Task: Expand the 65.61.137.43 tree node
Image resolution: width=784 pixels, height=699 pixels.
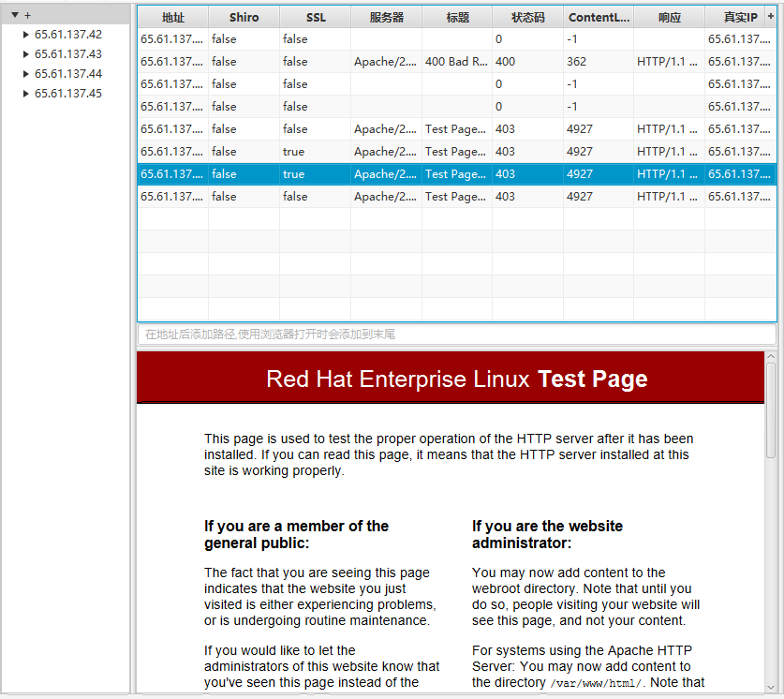Action: (25, 54)
